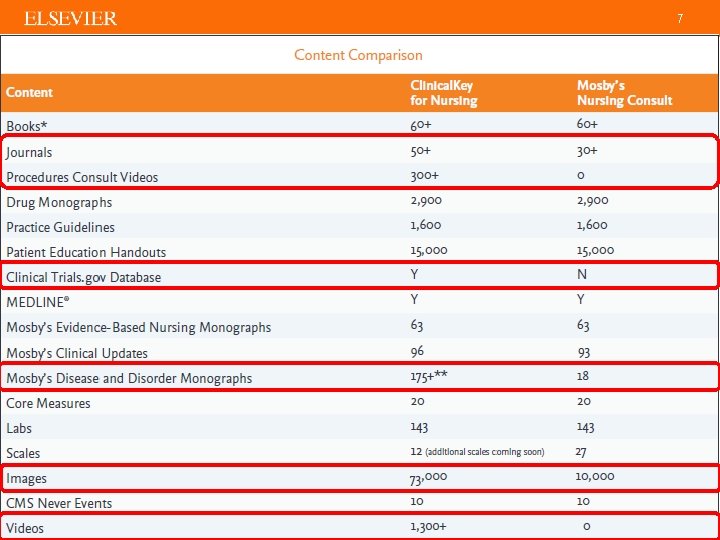Click Journals value '30+'
The image size is (720, 540).
coord(587,151)
